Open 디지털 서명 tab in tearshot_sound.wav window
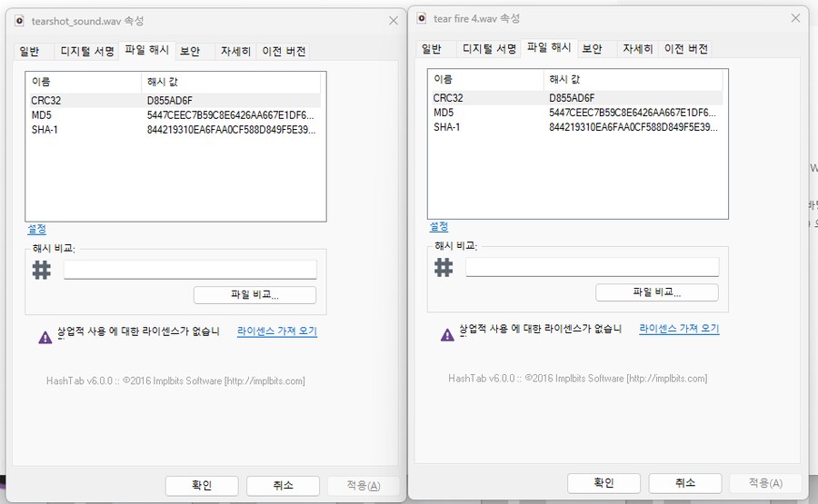818x504 pixels. (87, 51)
